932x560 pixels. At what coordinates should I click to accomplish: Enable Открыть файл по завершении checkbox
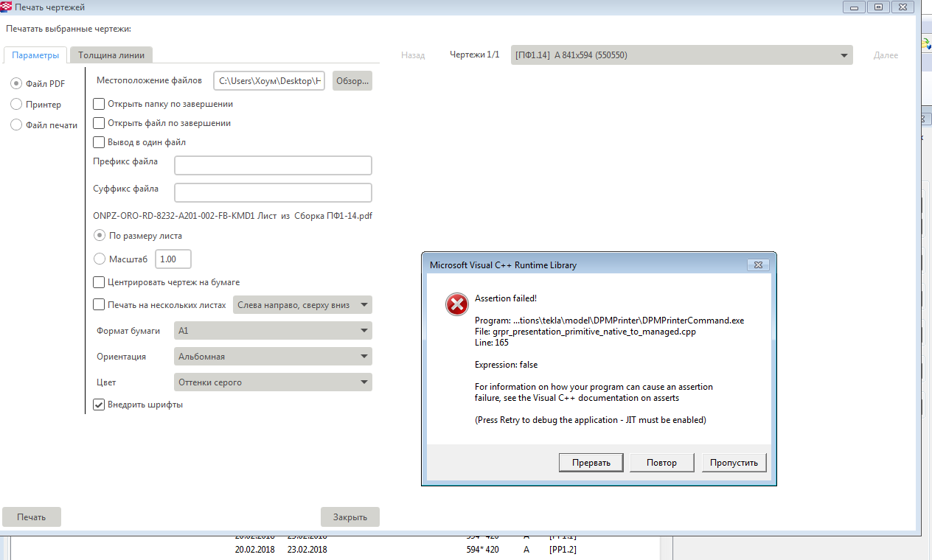point(99,123)
